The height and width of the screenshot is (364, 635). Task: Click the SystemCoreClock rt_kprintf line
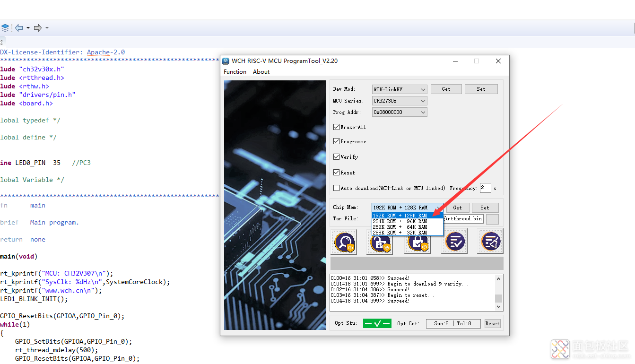click(85, 282)
